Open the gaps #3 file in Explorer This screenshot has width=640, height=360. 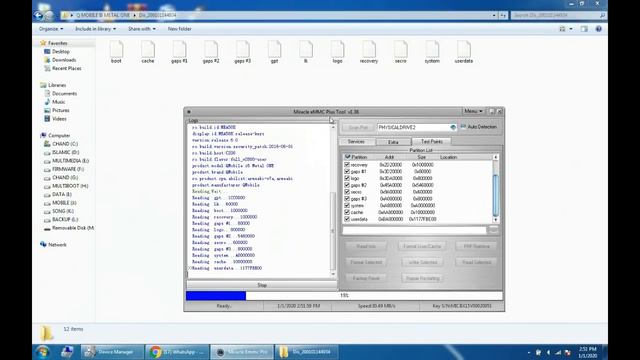[x=242, y=52]
